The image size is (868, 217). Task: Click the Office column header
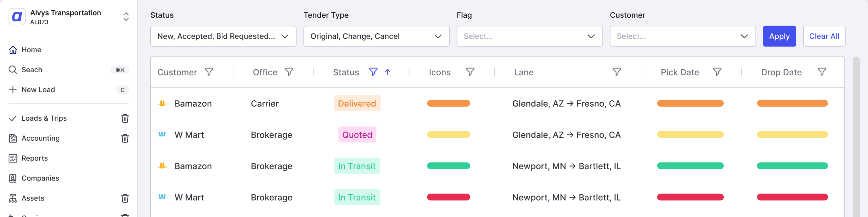click(x=265, y=72)
